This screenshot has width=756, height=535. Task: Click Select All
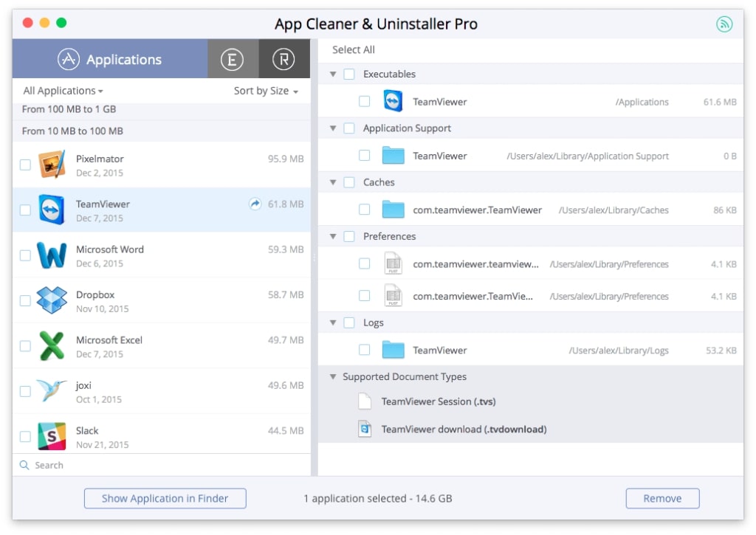pos(354,49)
